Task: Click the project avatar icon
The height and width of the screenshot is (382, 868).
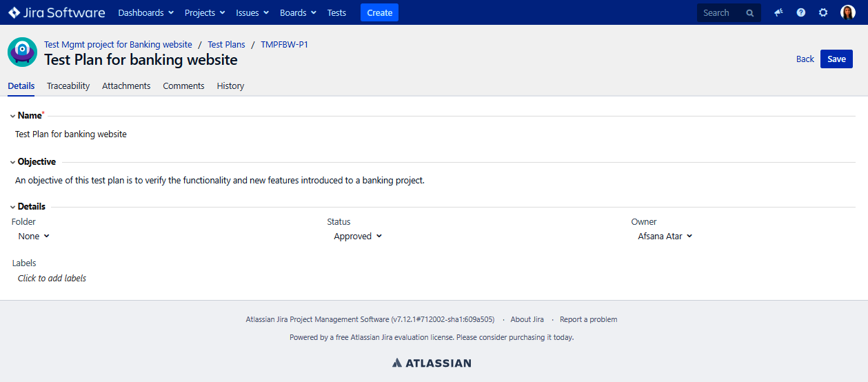Action: pos(22,52)
